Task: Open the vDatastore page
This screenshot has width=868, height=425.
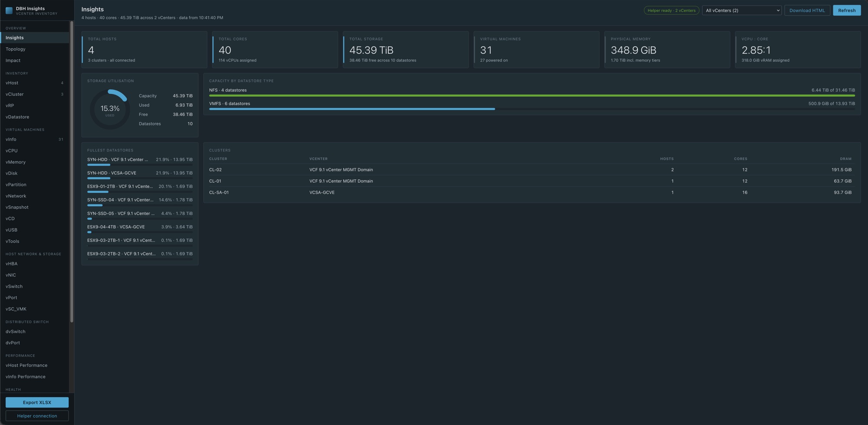Action: [35, 117]
